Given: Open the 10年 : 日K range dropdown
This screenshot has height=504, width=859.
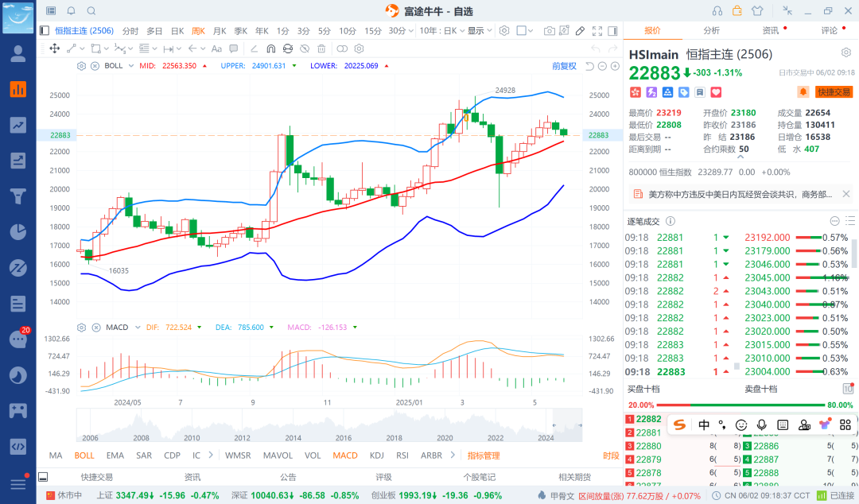Looking at the screenshot, I should pos(442,31).
